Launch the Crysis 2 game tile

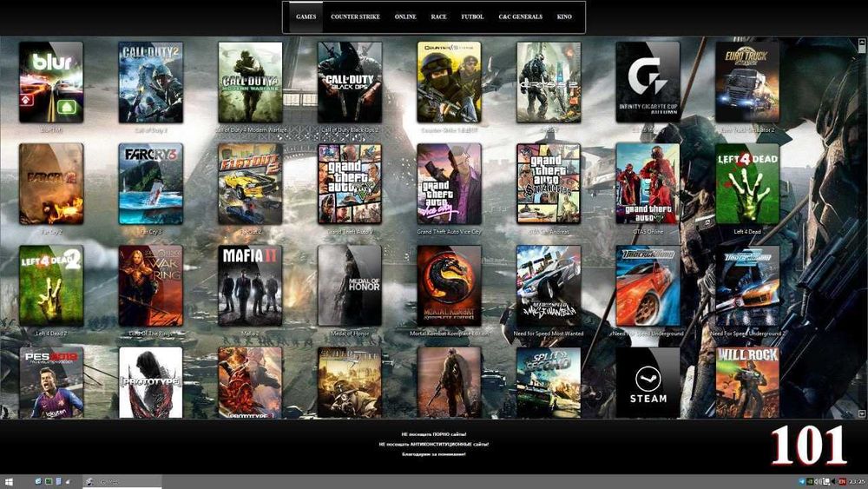(549, 82)
